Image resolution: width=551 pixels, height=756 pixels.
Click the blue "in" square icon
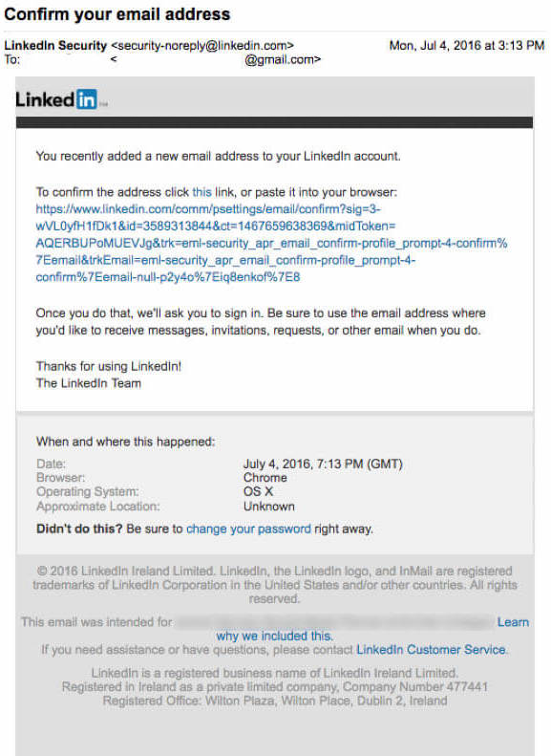coord(87,99)
